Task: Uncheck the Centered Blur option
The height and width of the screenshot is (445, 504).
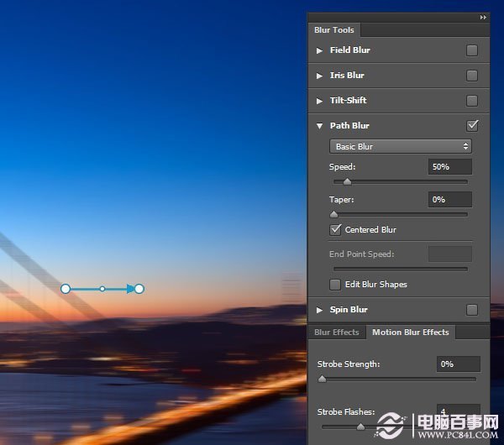Action: [x=336, y=229]
